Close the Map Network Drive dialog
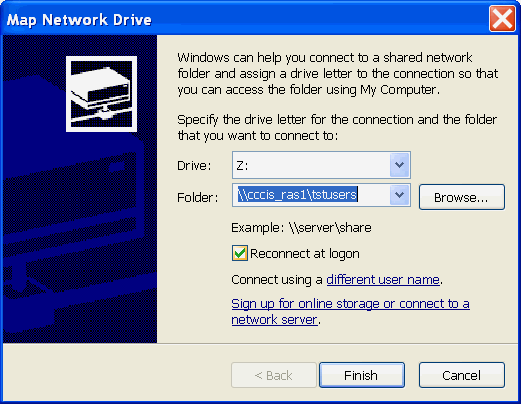The height and width of the screenshot is (404, 521). [502, 19]
